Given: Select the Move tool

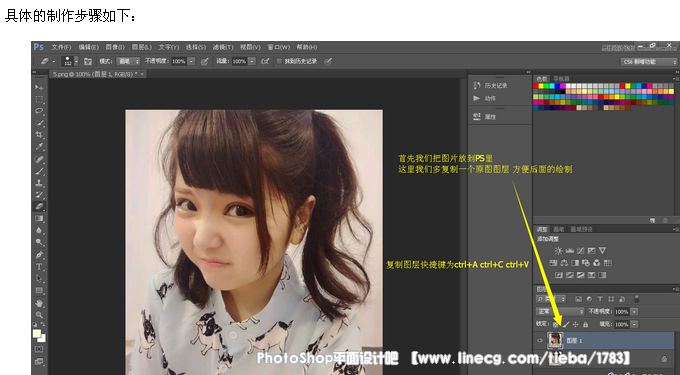Looking at the screenshot, I should [x=39, y=87].
